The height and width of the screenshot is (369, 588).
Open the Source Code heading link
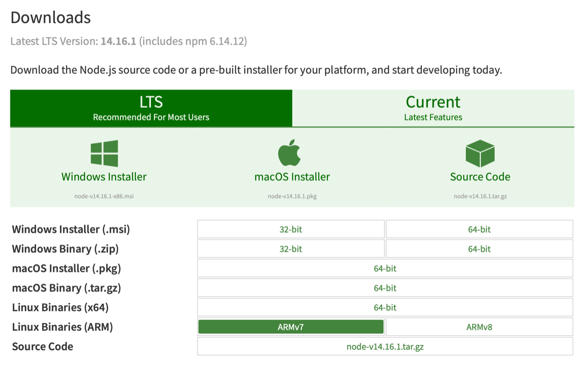click(x=480, y=177)
